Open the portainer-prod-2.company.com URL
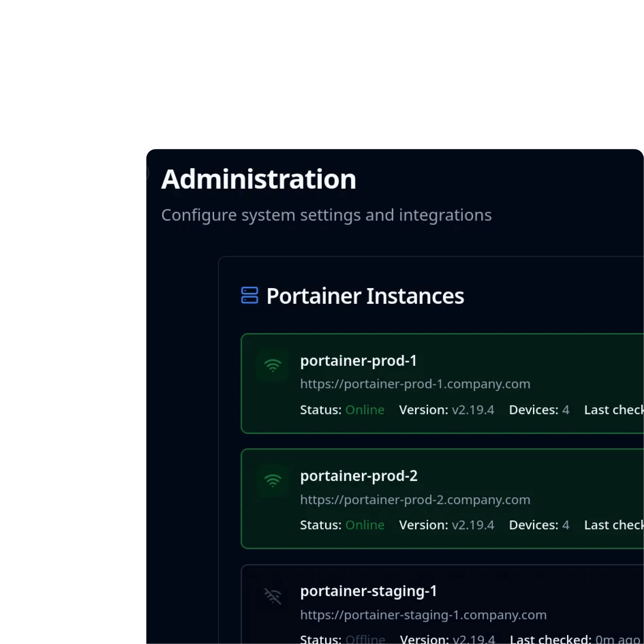The width and height of the screenshot is (644, 644). tap(415, 500)
